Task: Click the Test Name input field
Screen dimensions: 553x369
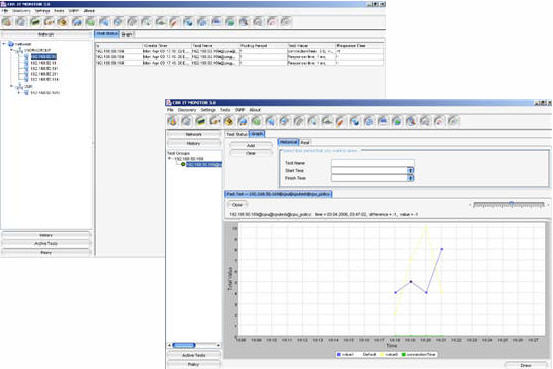Action: point(373,163)
